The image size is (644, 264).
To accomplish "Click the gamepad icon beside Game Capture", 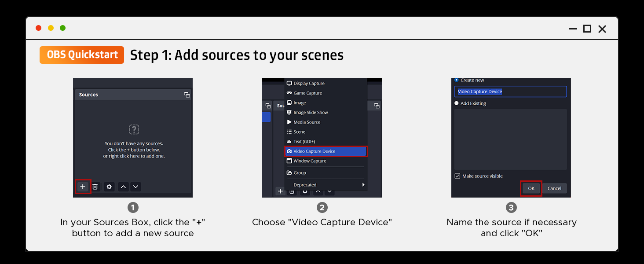I will (x=289, y=93).
